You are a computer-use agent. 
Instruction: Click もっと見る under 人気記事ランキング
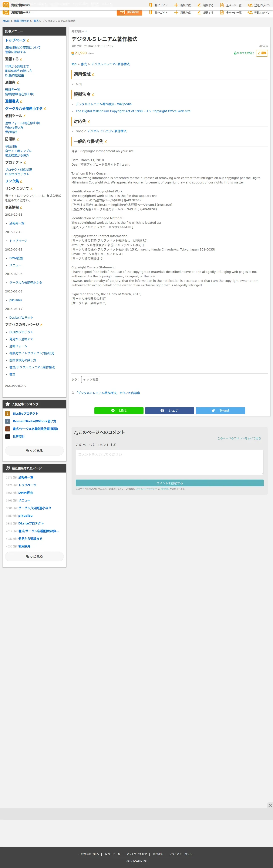[34, 451]
